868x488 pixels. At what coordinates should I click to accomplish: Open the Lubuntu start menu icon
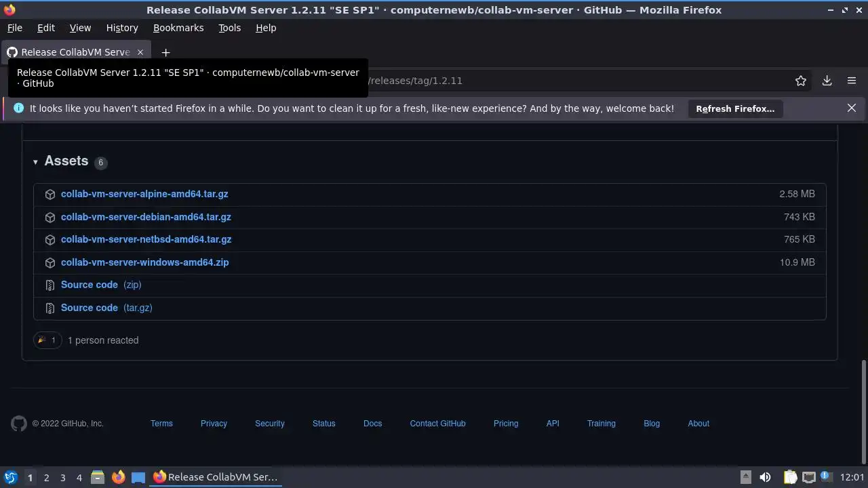[x=10, y=477]
